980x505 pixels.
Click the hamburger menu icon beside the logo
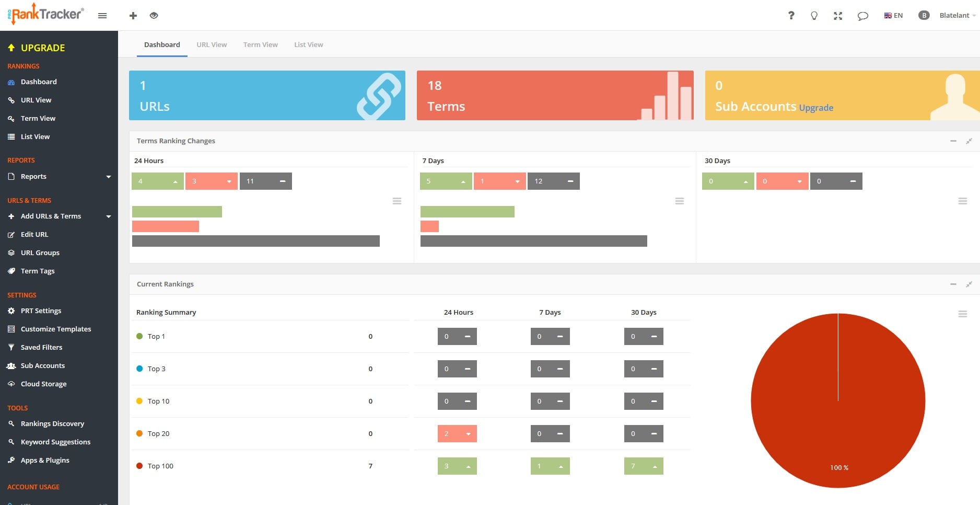[102, 16]
